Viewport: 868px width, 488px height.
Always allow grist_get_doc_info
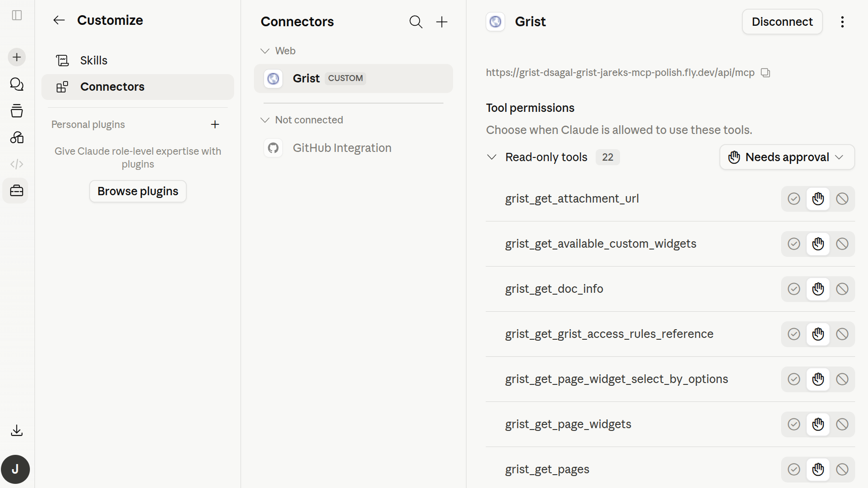click(x=794, y=289)
